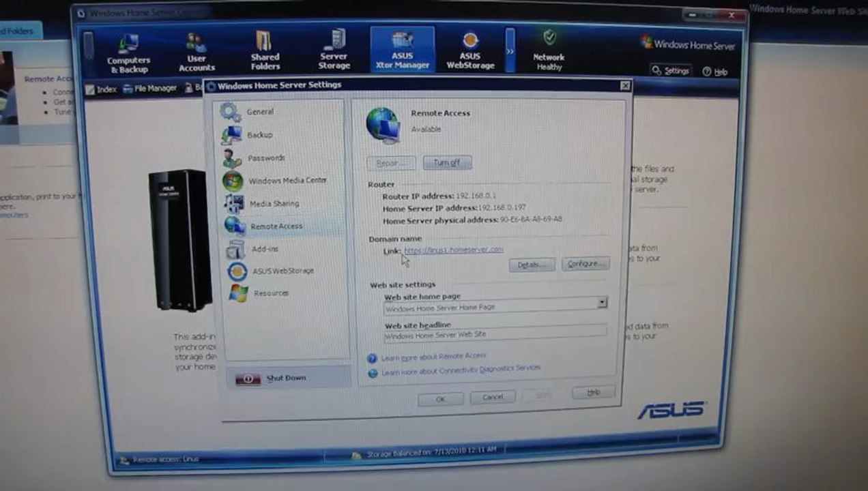Click Backup computer icon

click(x=231, y=135)
